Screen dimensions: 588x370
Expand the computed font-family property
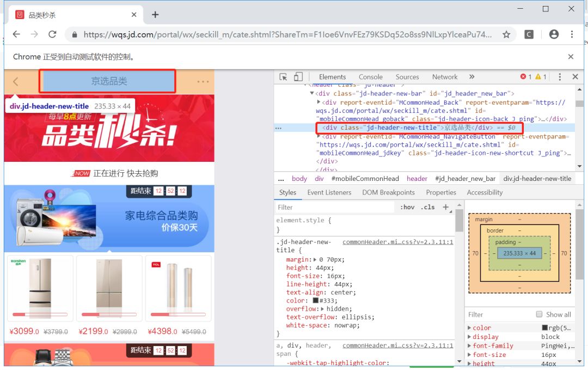click(469, 345)
